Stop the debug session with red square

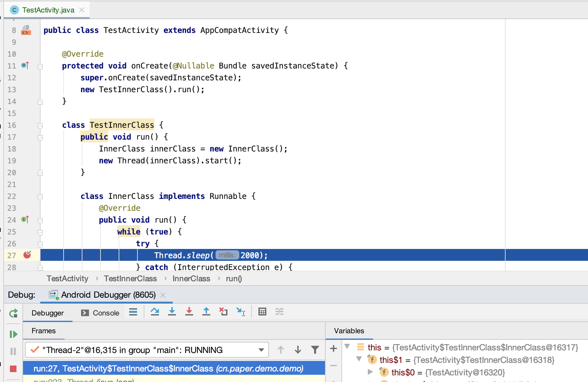[13, 368]
